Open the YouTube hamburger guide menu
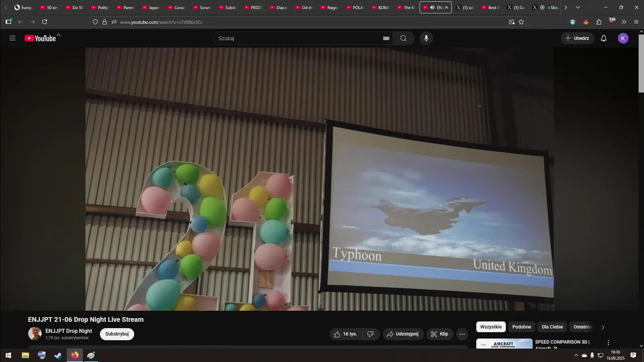The height and width of the screenshot is (362, 644). point(13,38)
